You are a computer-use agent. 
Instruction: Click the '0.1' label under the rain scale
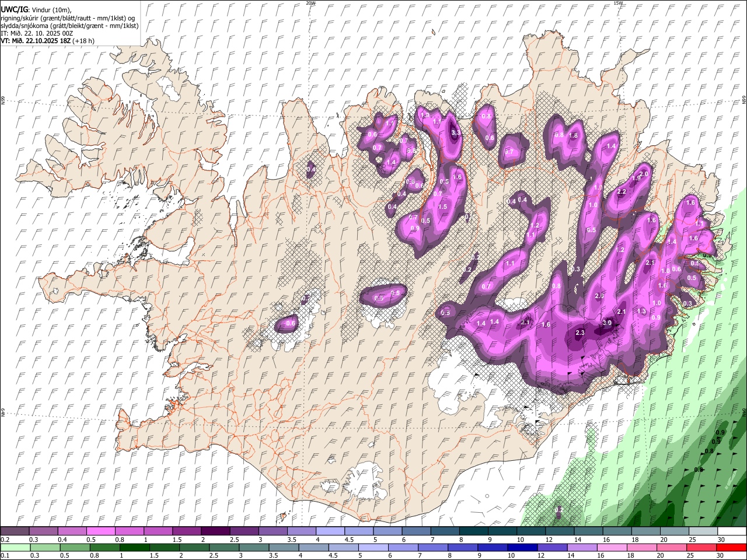point(5,556)
